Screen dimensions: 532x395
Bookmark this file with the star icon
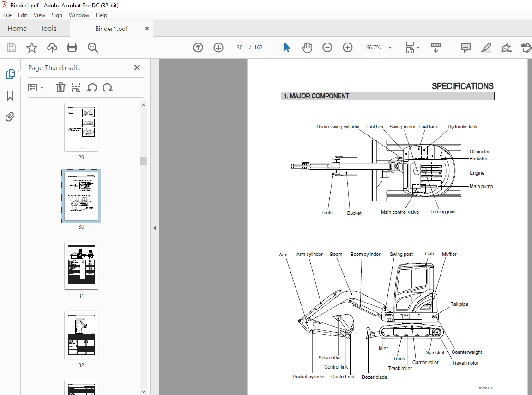click(32, 48)
